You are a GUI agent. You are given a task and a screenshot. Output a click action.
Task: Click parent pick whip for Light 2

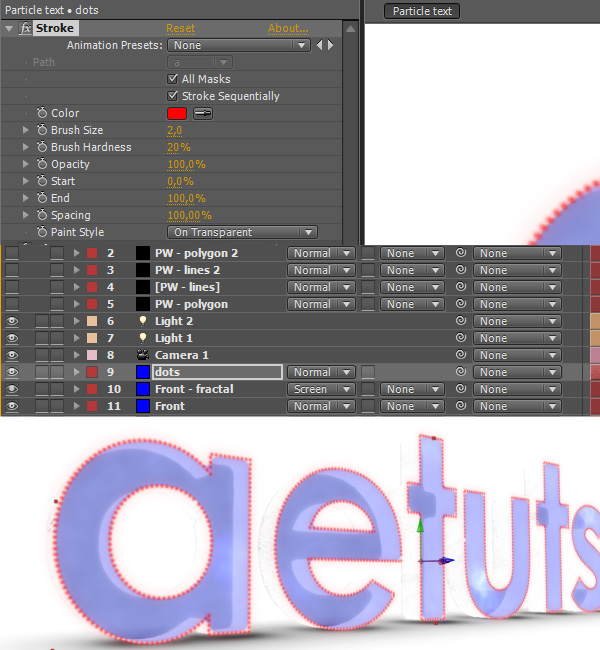(461, 320)
